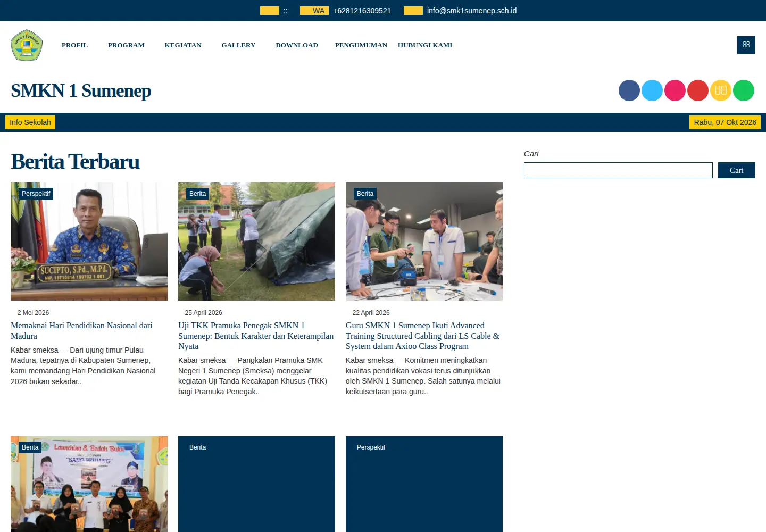Click the cabling training photo thumbnail
The image size is (766, 532).
pyautogui.click(x=424, y=242)
